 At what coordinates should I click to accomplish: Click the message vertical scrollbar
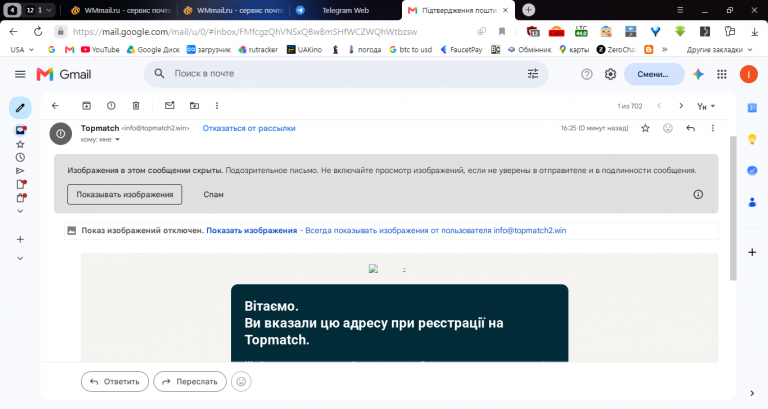(x=733, y=208)
